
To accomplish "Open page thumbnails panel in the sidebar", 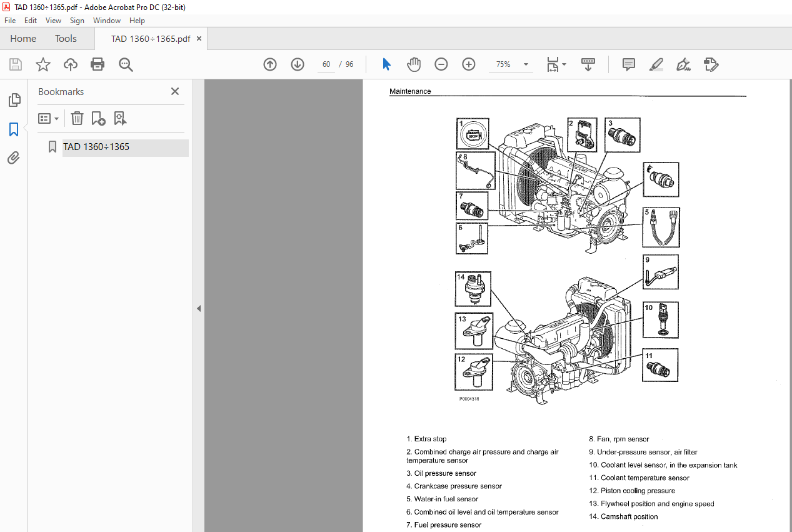I will click(x=14, y=100).
